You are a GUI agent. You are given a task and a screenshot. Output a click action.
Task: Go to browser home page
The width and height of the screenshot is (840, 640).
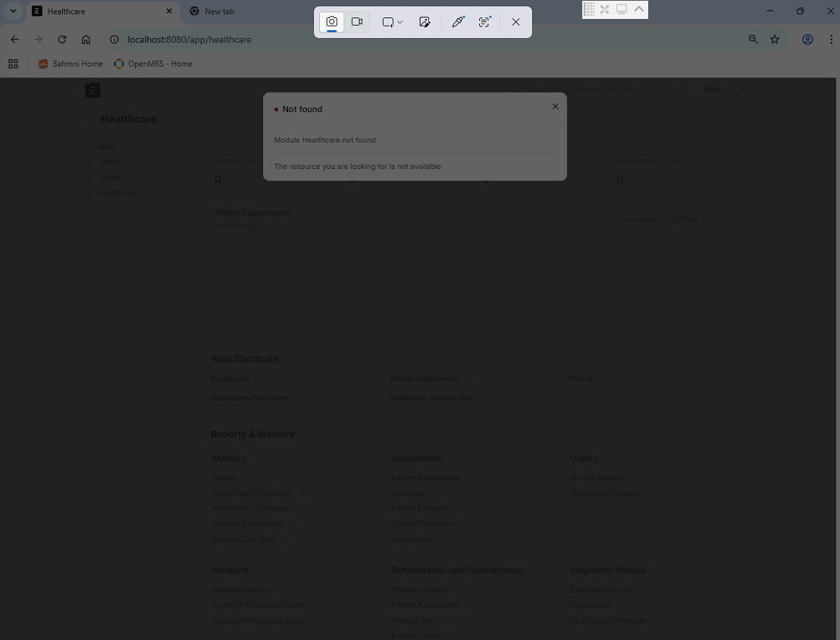pos(86,39)
